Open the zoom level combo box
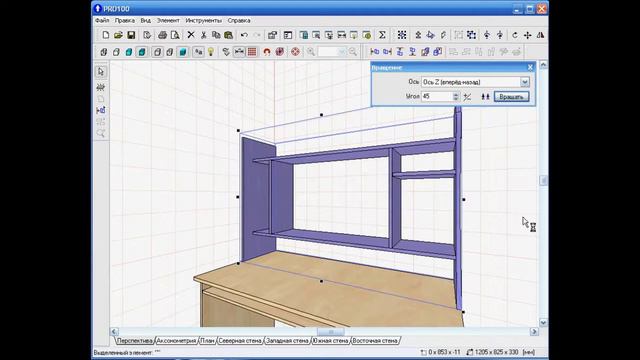 [331, 52]
